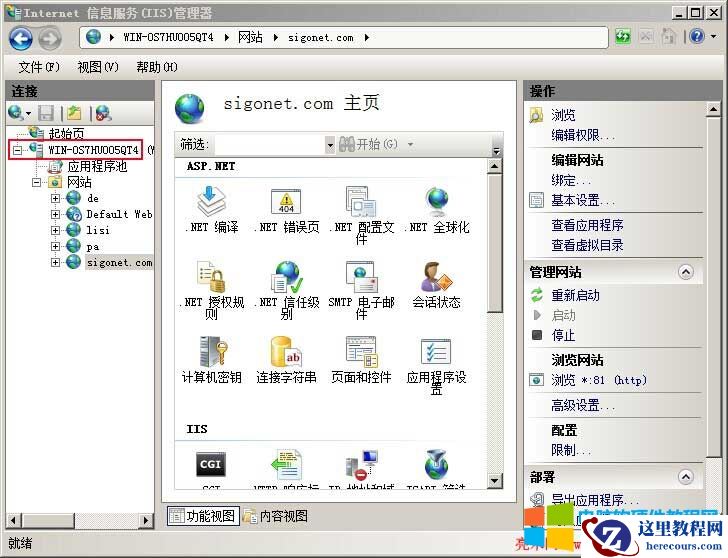The width and height of the screenshot is (728, 558).
Task: Click 限制... link
Action: 571,450
